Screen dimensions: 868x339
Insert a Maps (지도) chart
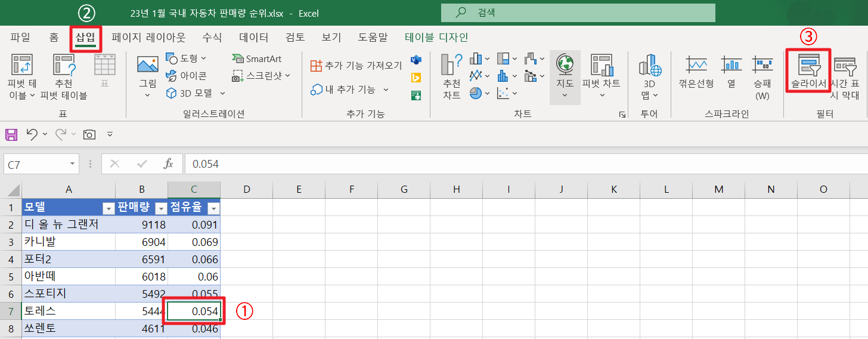pyautogui.click(x=565, y=76)
